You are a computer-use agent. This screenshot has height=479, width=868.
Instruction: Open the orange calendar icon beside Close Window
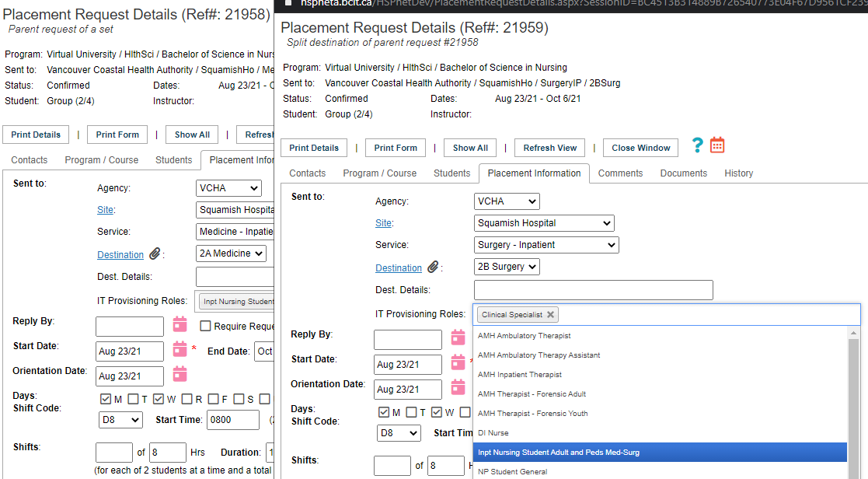point(717,145)
